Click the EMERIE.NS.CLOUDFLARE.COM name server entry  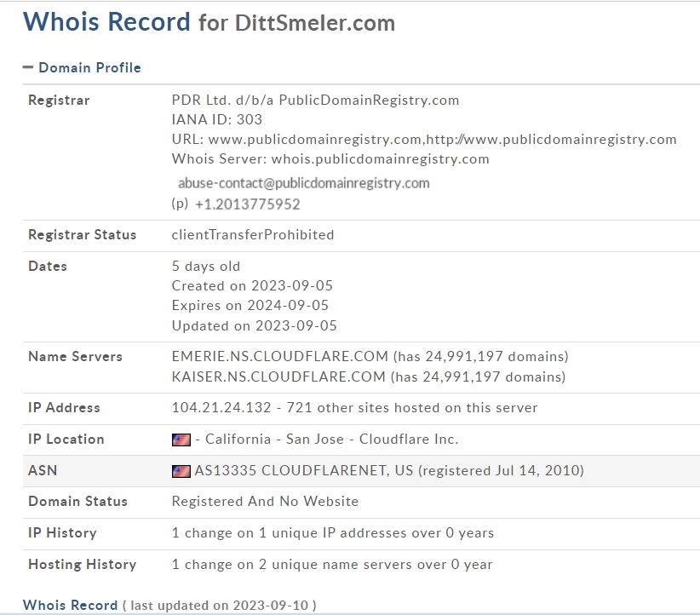click(370, 356)
